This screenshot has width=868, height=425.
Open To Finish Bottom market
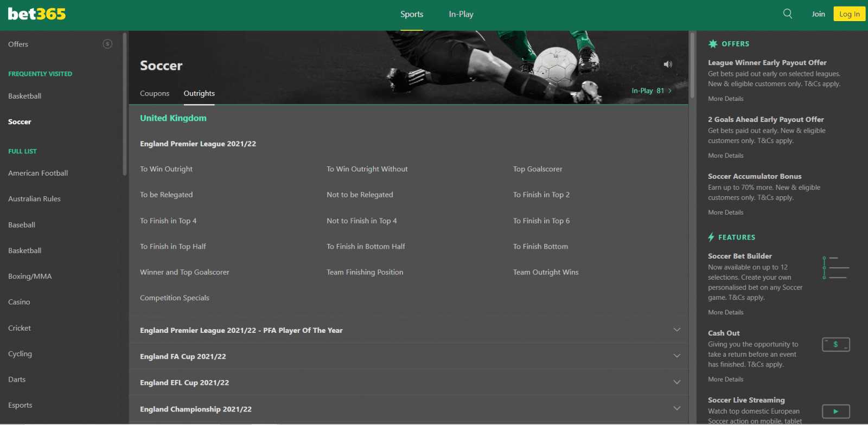(541, 246)
